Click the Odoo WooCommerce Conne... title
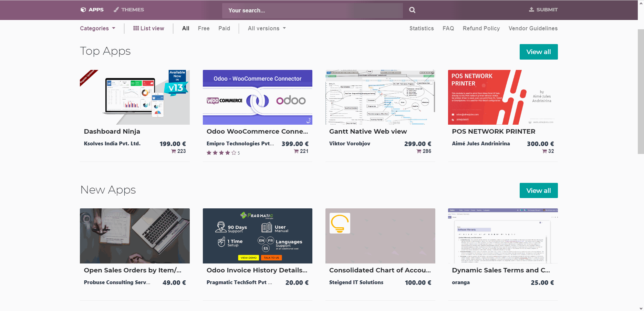 (x=257, y=131)
